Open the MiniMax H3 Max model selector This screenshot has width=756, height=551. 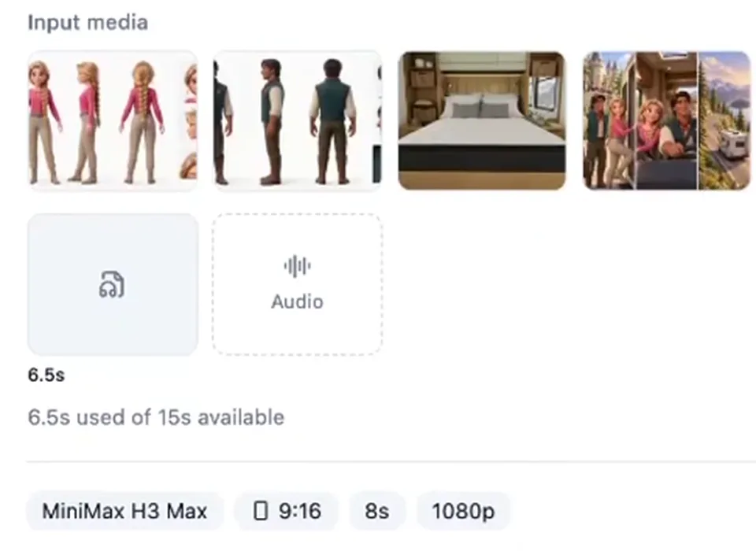pos(125,511)
